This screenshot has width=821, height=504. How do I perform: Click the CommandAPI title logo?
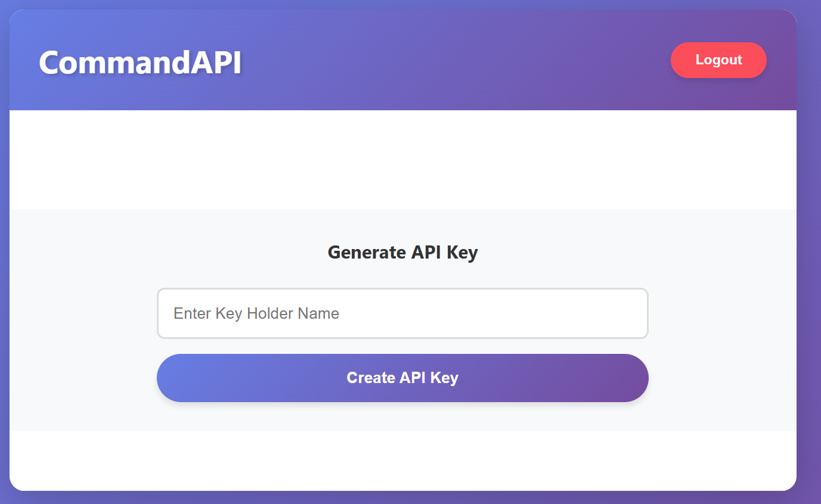click(x=140, y=62)
